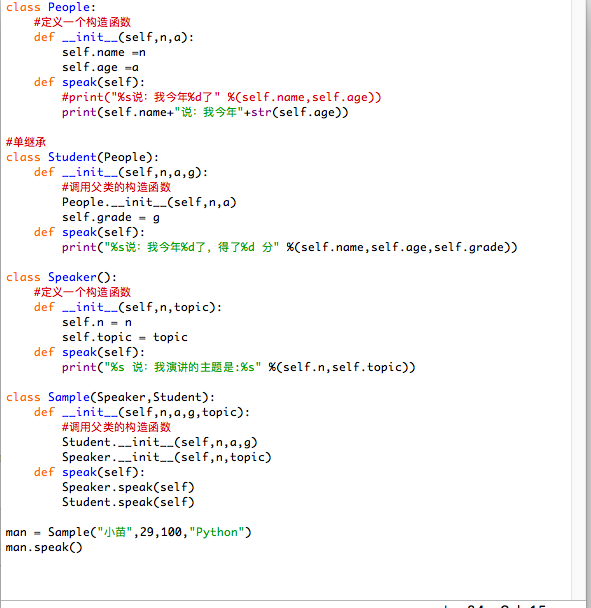Click the "class Sample(Speaker,Student):" line
Image resolution: width=591 pixels, height=608 pixels.
click(110, 397)
